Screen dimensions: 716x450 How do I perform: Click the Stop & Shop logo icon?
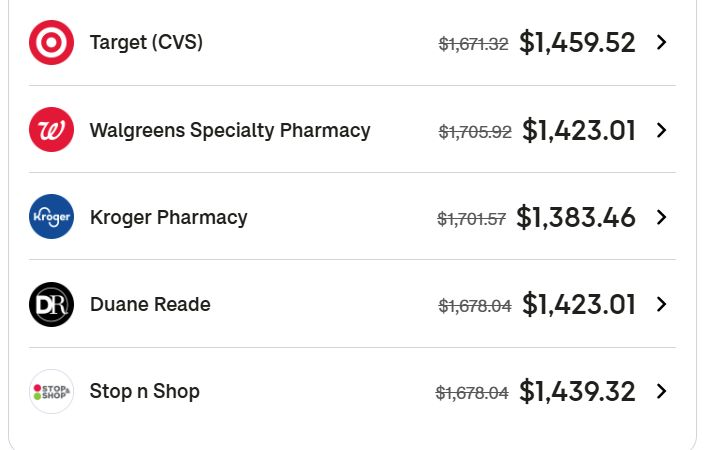(51, 391)
